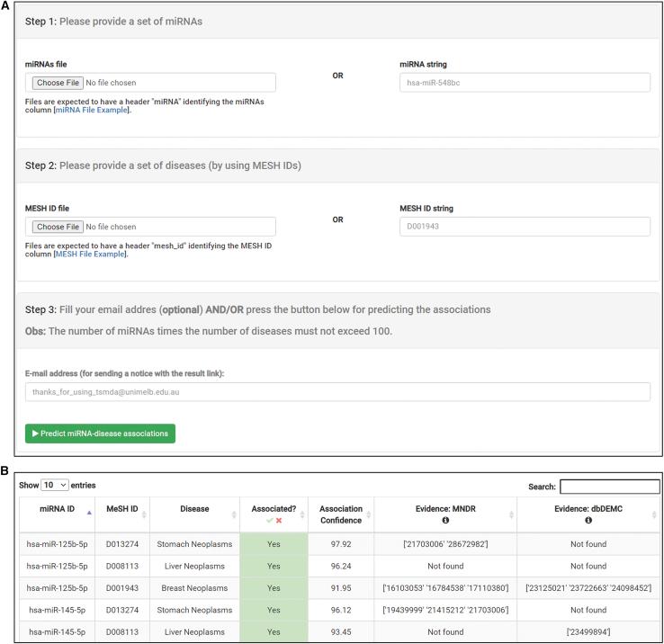
Task: Click the E-mail address input field
Action: point(337,392)
